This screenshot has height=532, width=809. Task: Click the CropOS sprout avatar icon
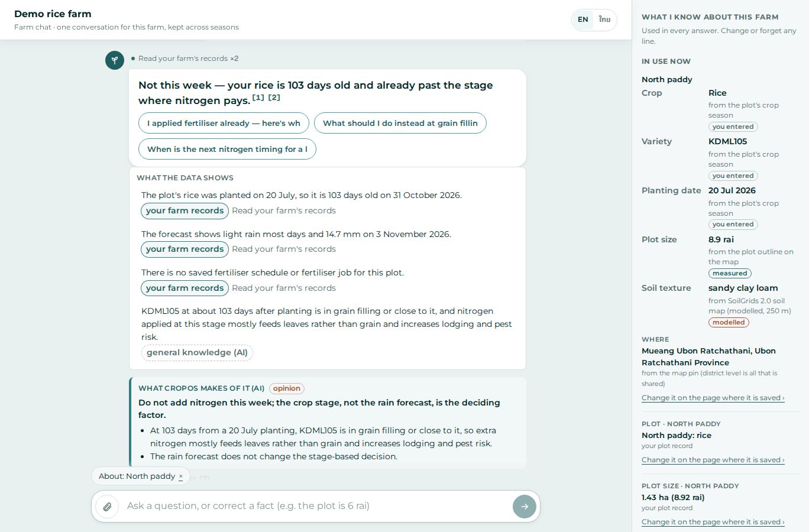115,60
